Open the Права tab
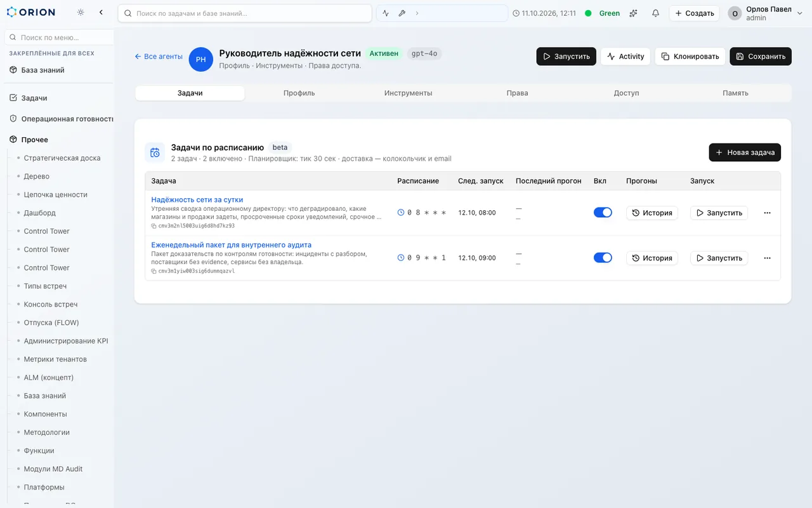This screenshot has width=812, height=508. point(517,93)
